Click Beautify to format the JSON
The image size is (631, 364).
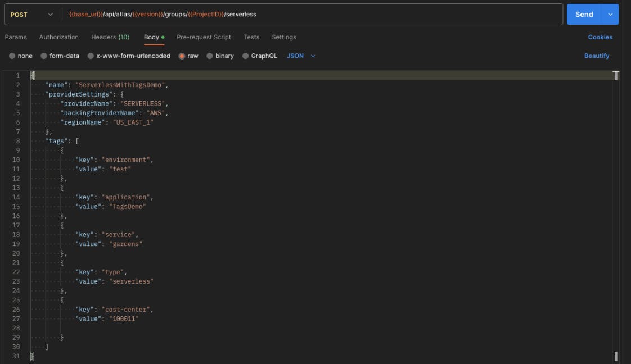(597, 56)
